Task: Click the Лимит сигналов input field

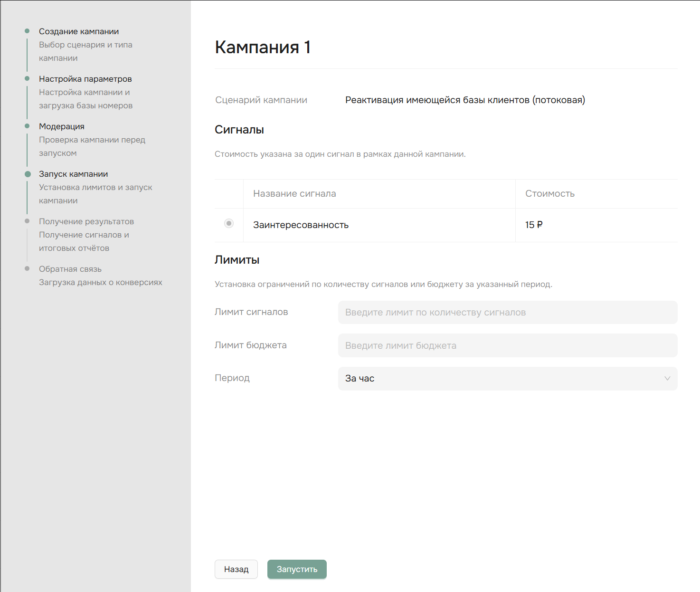Action: click(507, 313)
